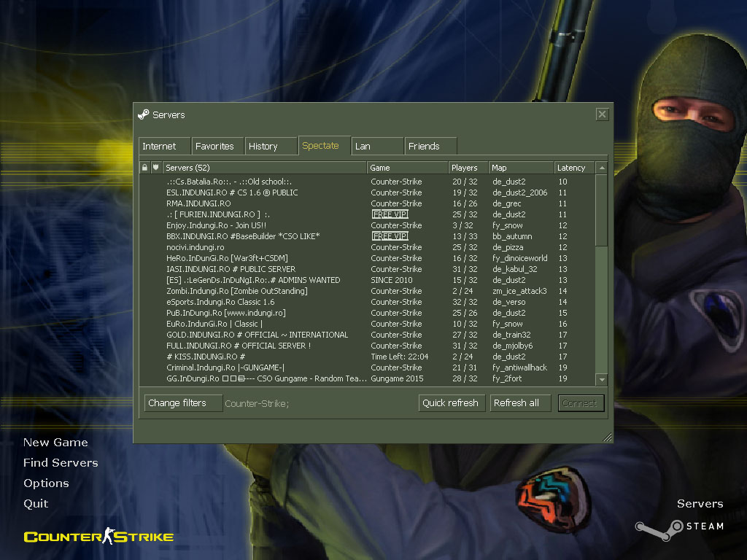Click Quit in main menu
Screen dimensions: 747x560
click(x=36, y=504)
